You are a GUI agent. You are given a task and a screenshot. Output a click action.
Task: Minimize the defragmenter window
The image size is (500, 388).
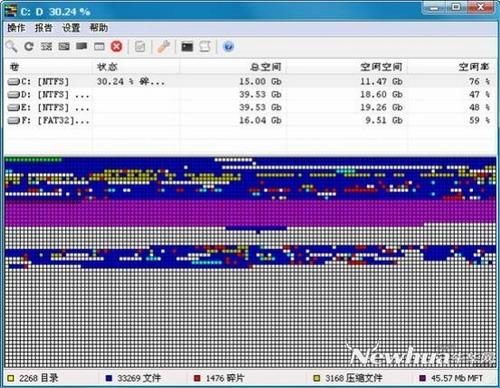[434, 7]
